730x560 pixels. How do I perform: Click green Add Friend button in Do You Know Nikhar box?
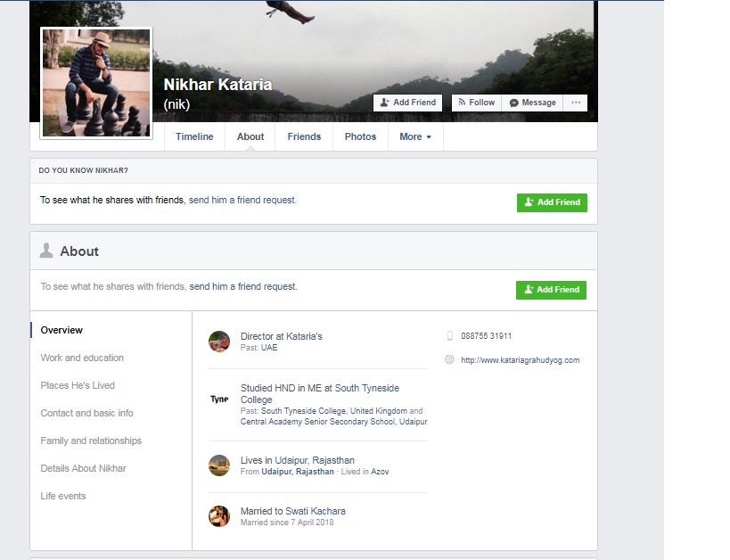point(552,202)
